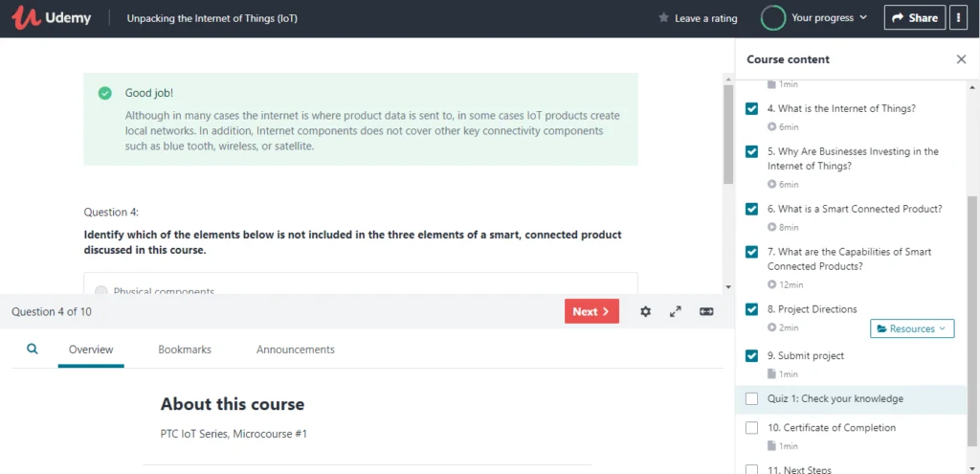Click the Course content panel heading
980x474 pixels.
[x=789, y=59]
